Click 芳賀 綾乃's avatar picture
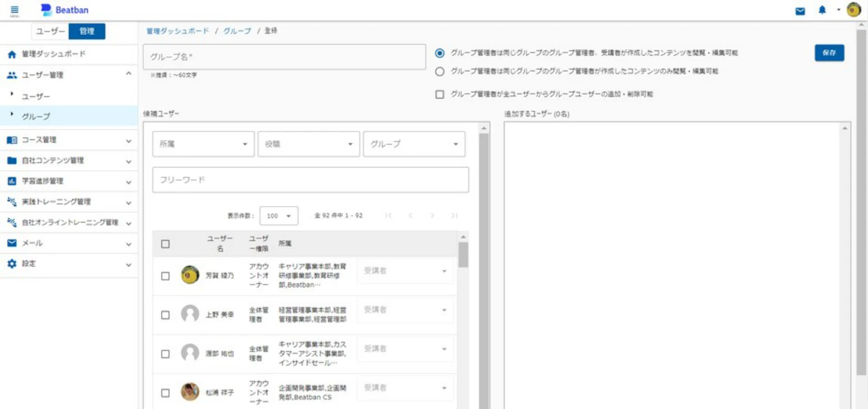 click(x=190, y=275)
